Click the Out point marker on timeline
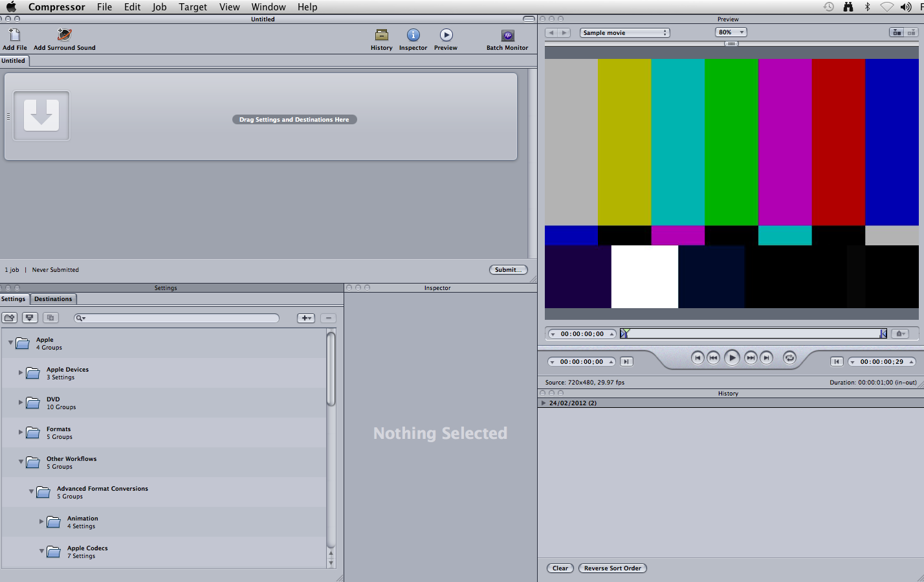The height and width of the screenshot is (582, 924). click(x=883, y=333)
